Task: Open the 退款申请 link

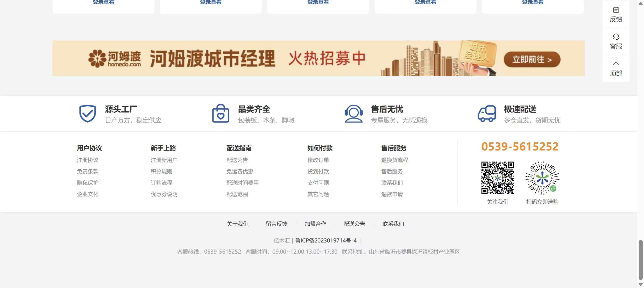Action: (x=392, y=194)
